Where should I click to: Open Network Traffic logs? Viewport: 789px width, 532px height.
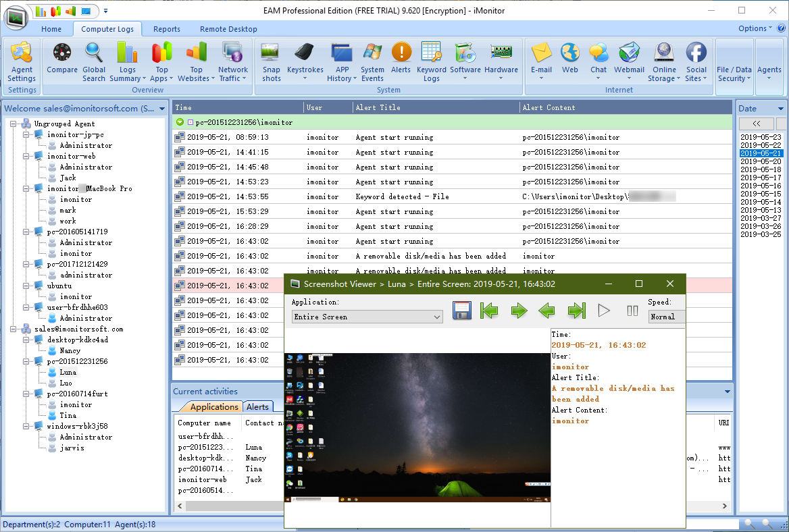(233, 62)
